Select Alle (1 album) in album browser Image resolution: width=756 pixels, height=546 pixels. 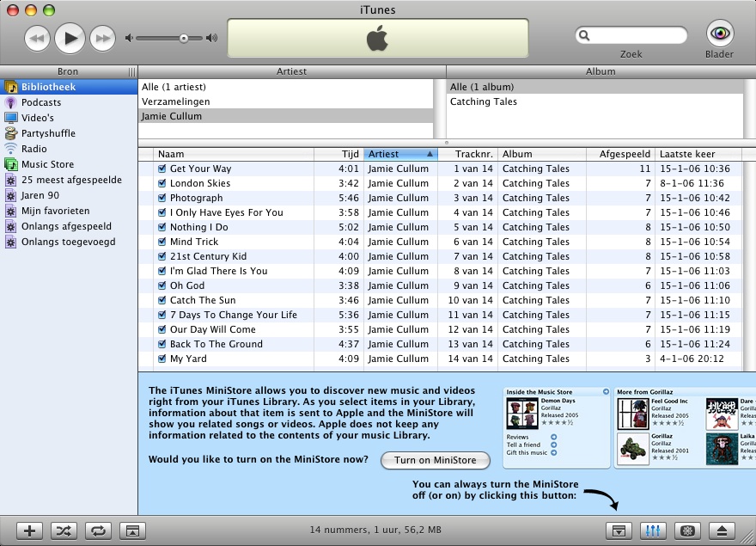click(594, 87)
